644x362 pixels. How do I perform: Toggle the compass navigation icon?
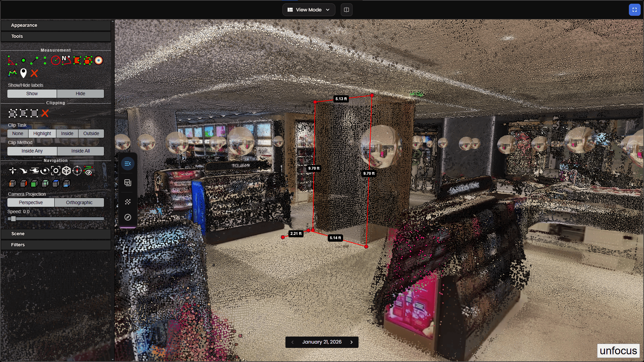[x=77, y=171]
